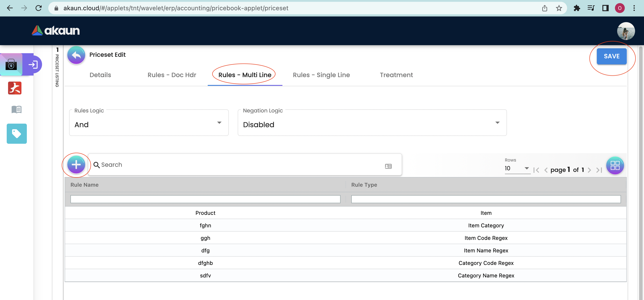Click the plus add rule icon
This screenshot has width=644, height=300.
76,165
